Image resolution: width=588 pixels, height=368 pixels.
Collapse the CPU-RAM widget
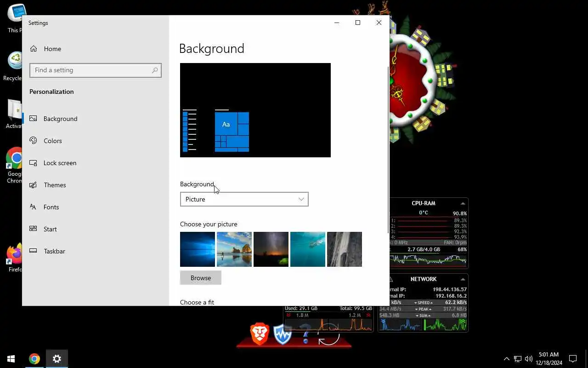(463, 203)
